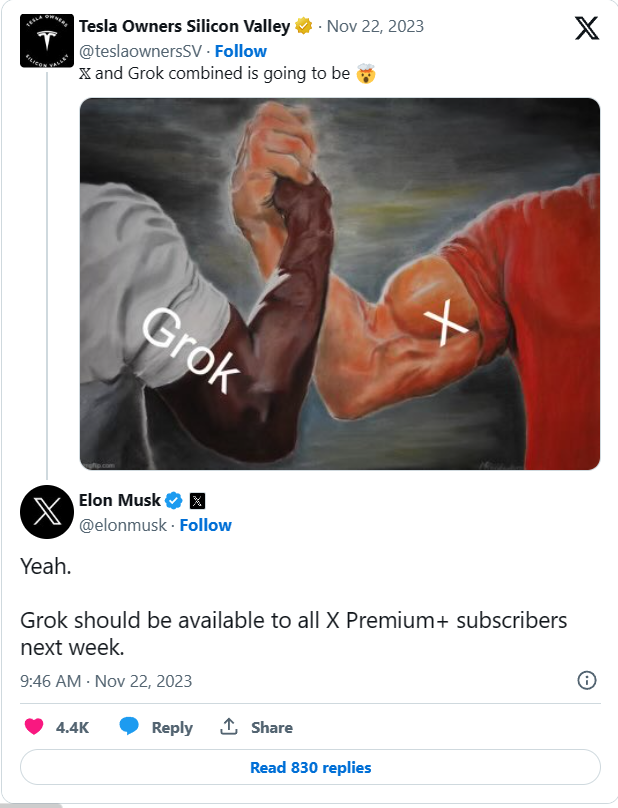This screenshot has width=618, height=808.
Task: Click the Elon Musk display name
Action: [120, 500]
